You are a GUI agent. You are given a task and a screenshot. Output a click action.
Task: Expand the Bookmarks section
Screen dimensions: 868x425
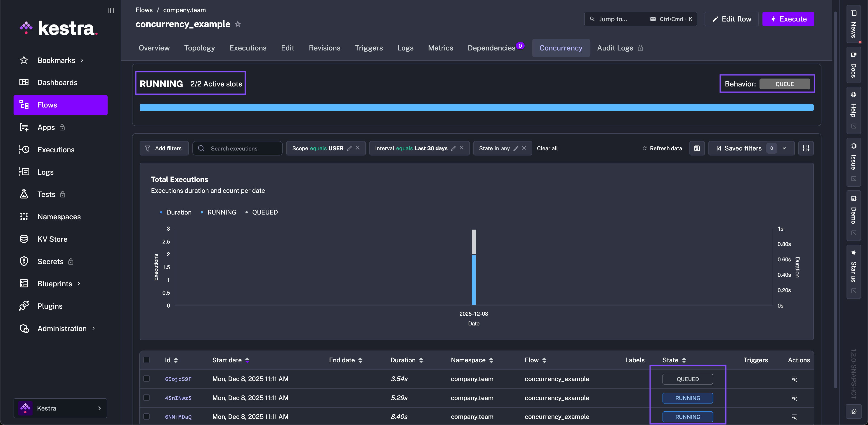56,60
